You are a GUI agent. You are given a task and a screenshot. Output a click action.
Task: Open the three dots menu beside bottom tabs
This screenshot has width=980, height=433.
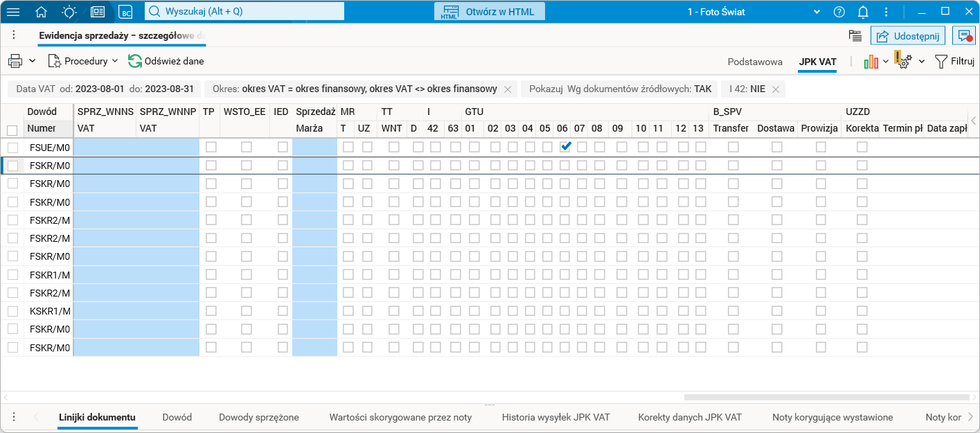tap(14, 416)
